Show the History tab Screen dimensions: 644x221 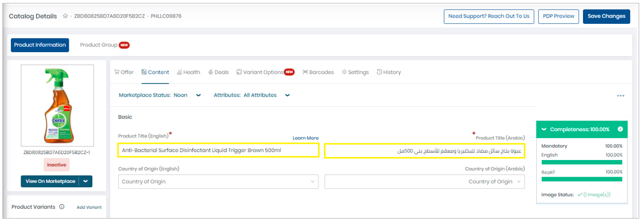389,72
